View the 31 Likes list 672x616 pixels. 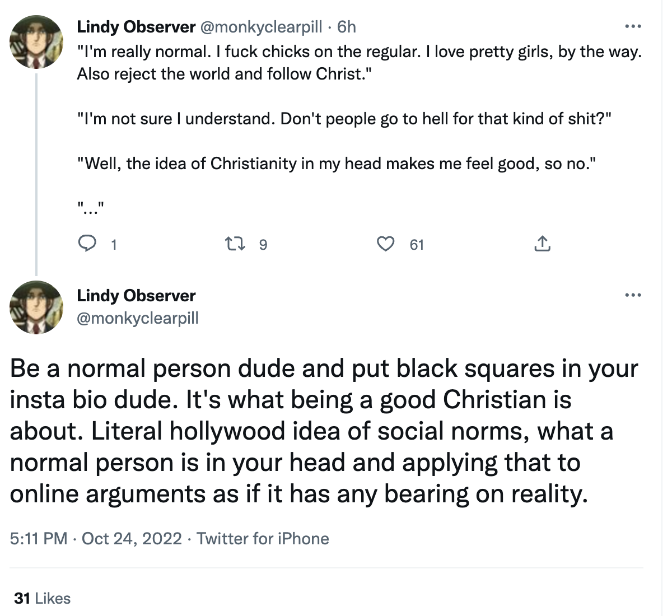[x=43, y=598]
